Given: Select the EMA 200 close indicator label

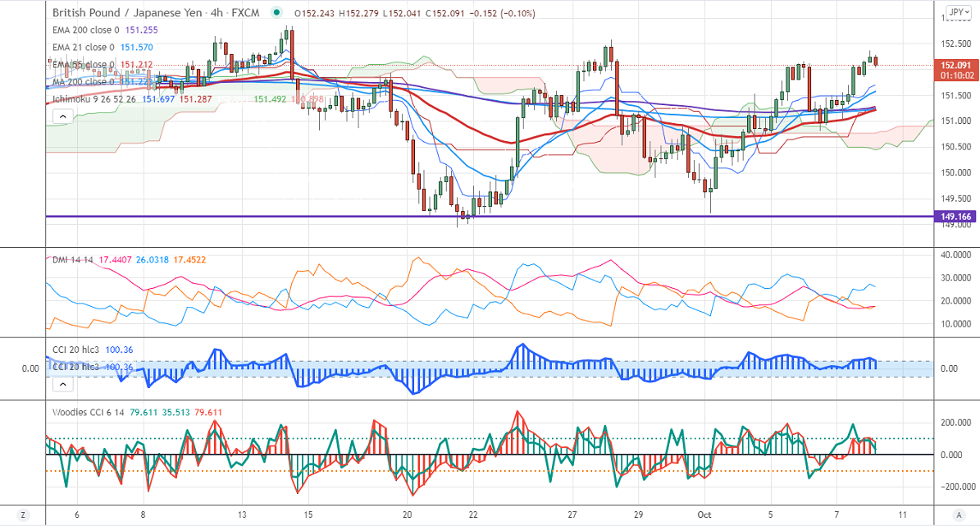Looking at the screenshot, I should (x=86, y=30).
